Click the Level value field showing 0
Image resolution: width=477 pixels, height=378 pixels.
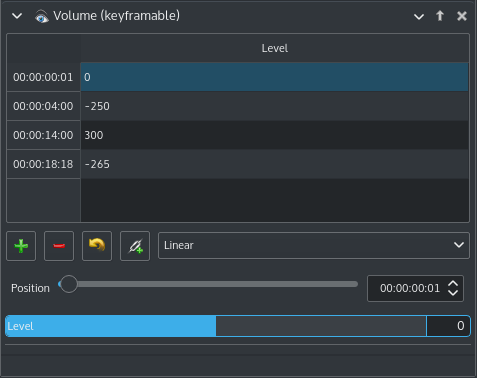click(x=448, y=326)
